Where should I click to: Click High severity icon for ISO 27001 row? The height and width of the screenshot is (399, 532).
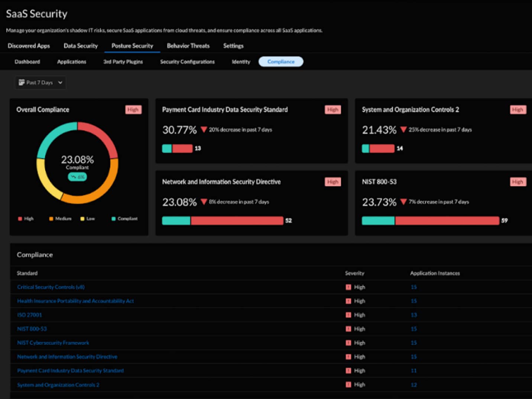[348, 315]
